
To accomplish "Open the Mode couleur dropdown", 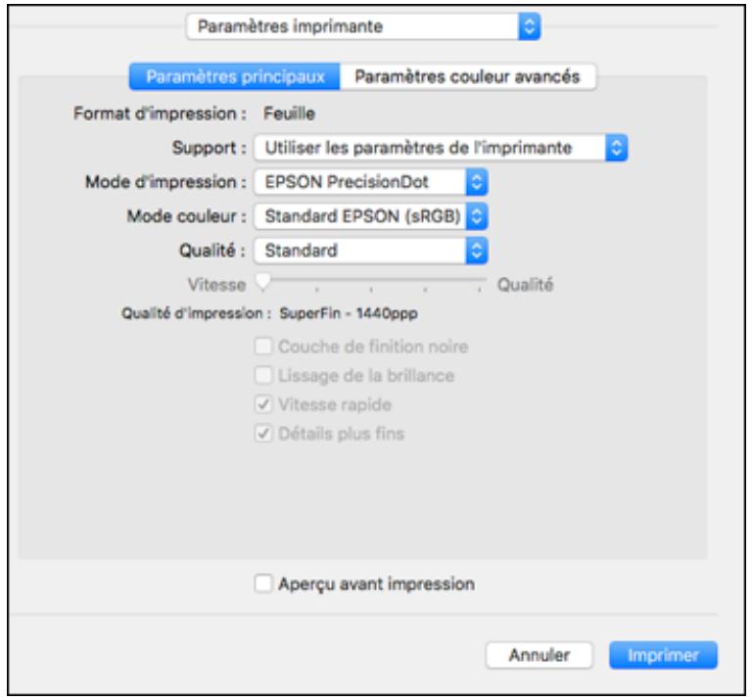I will click(x=369, y=216).
